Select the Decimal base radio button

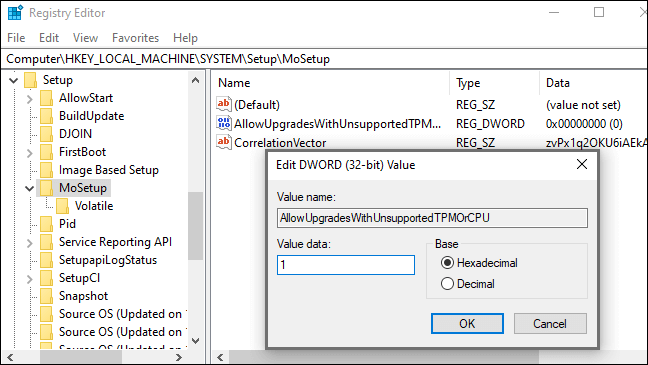pyautogui.click(x=447, y=284)
